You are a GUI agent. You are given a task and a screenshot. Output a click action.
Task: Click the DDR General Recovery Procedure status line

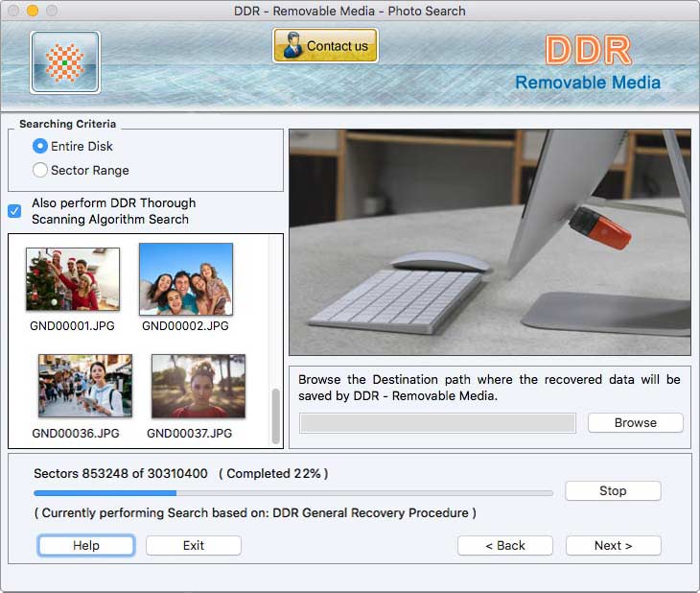[255, 512]
